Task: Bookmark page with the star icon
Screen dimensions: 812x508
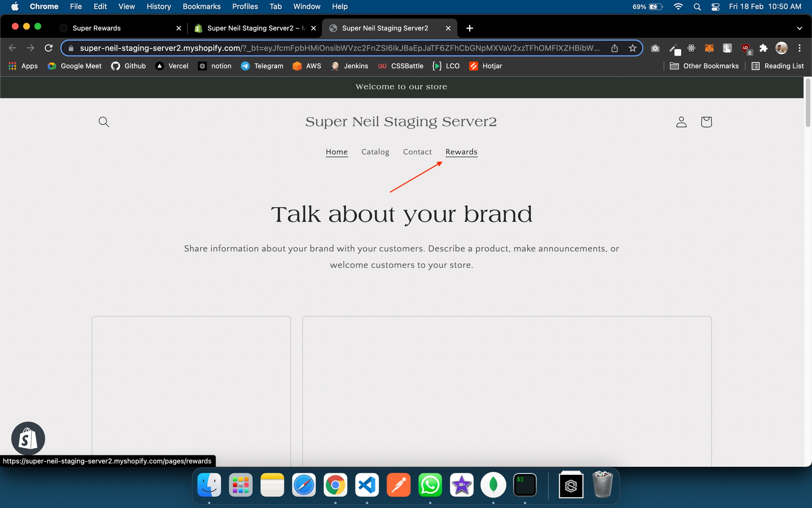Action: (x=632, y=48)
